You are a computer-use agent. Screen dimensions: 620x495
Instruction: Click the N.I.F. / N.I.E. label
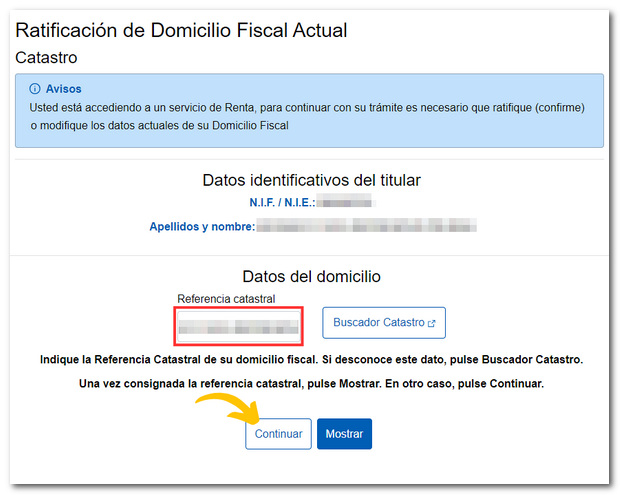282,203
